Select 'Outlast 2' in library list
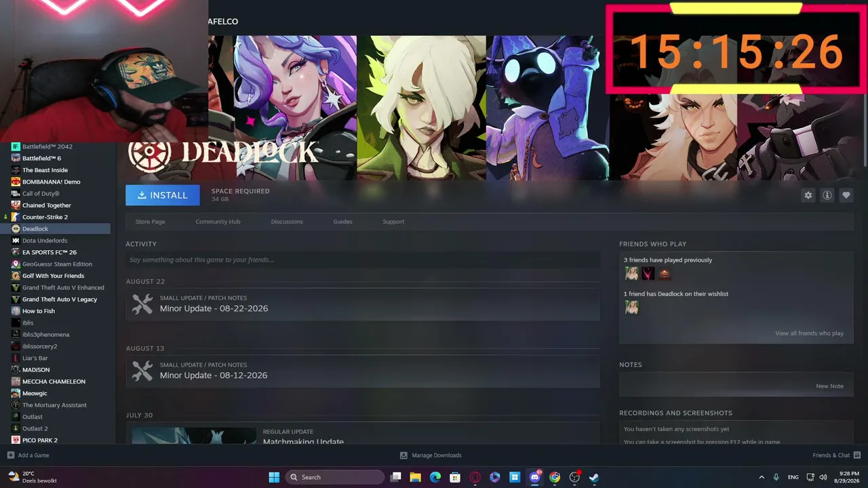The height and width of the screenshot is (488, 868). click(x=35, y=428)
